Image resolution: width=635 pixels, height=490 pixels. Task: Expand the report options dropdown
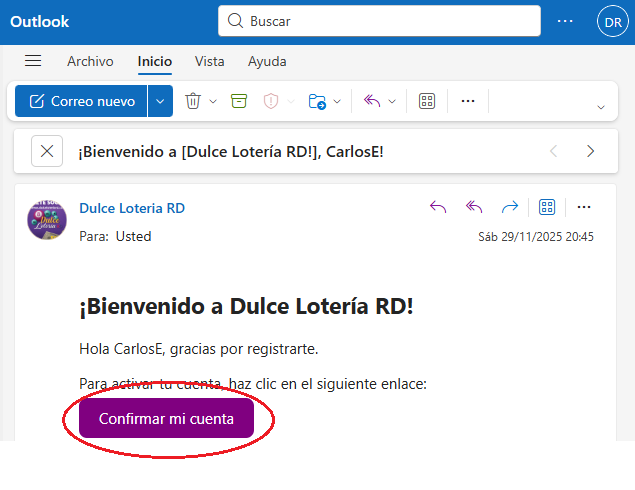291,101
